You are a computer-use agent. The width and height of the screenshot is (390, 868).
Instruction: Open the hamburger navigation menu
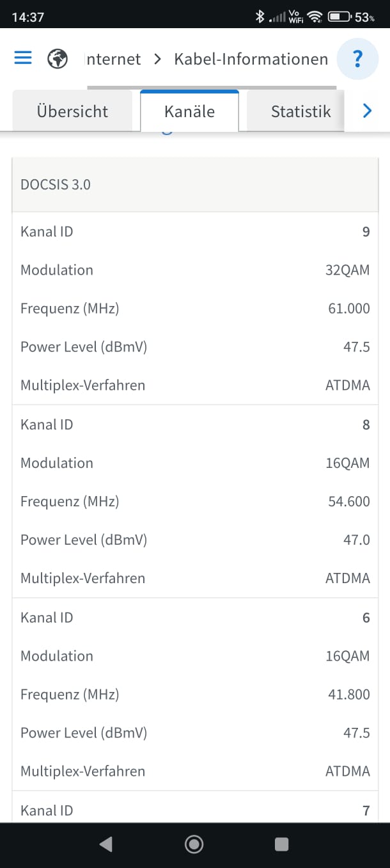[23, 58]
